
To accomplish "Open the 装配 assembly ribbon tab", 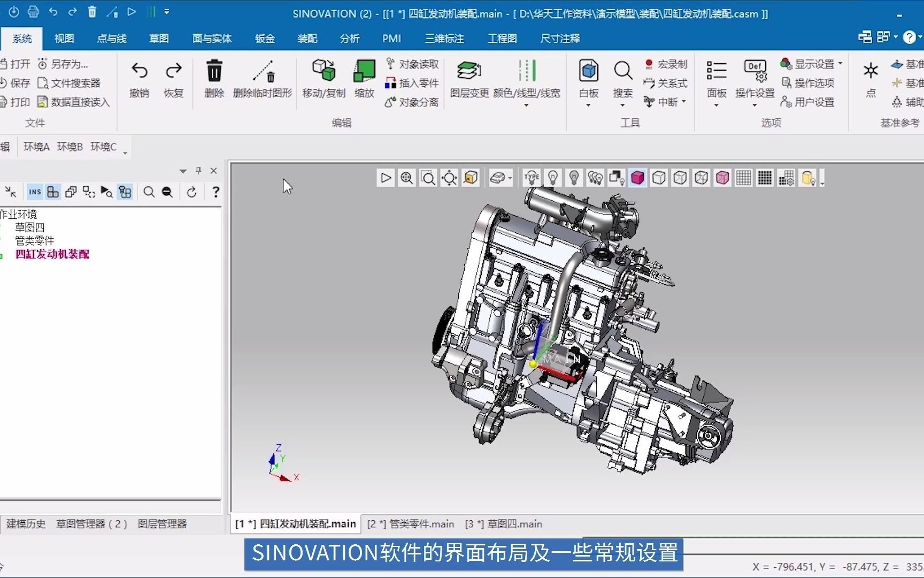I will [307, 39].
